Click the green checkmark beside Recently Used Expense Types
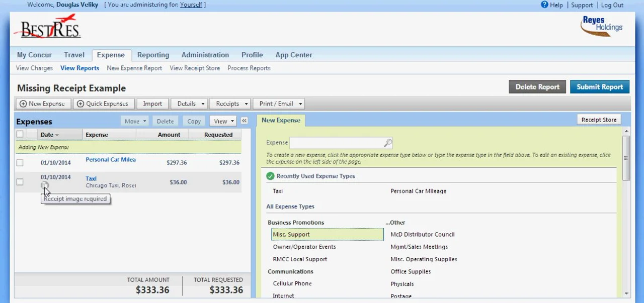This screenshot has height=303, width=644. click(270, 176)
